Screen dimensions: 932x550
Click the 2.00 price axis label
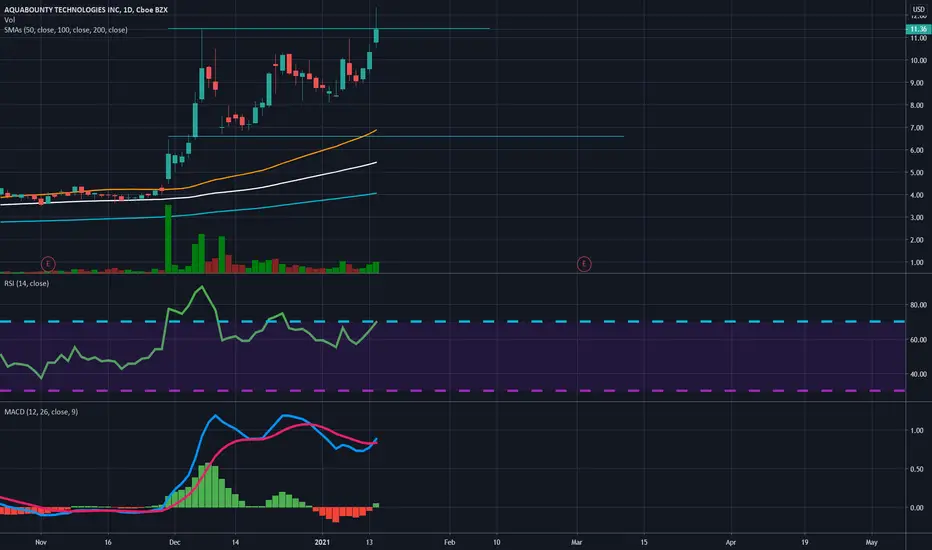918,240
